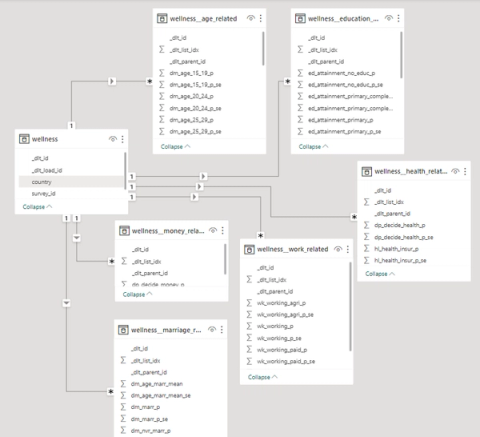Collapse the wellness__work_related table

tap(263, 377)
